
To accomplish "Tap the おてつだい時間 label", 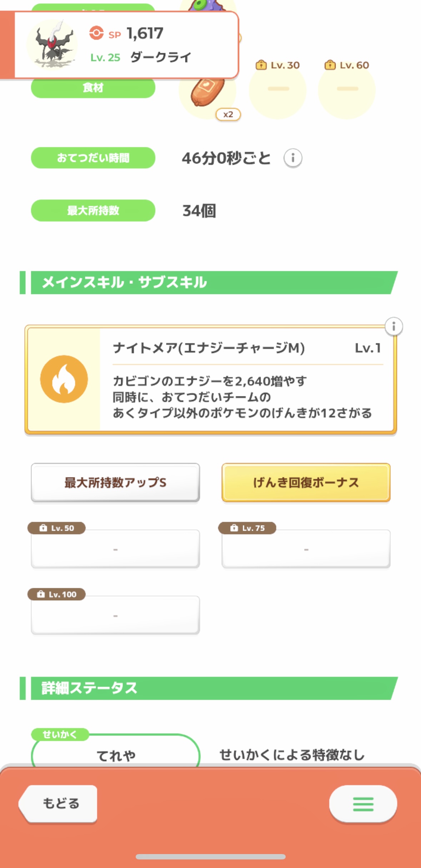I will pos(93,158).
